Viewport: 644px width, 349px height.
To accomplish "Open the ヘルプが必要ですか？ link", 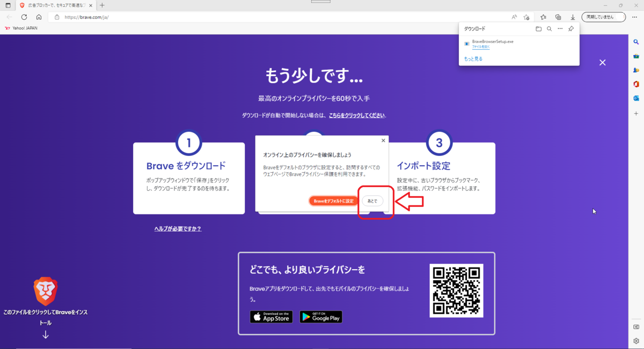I will (x=178, y=229).
